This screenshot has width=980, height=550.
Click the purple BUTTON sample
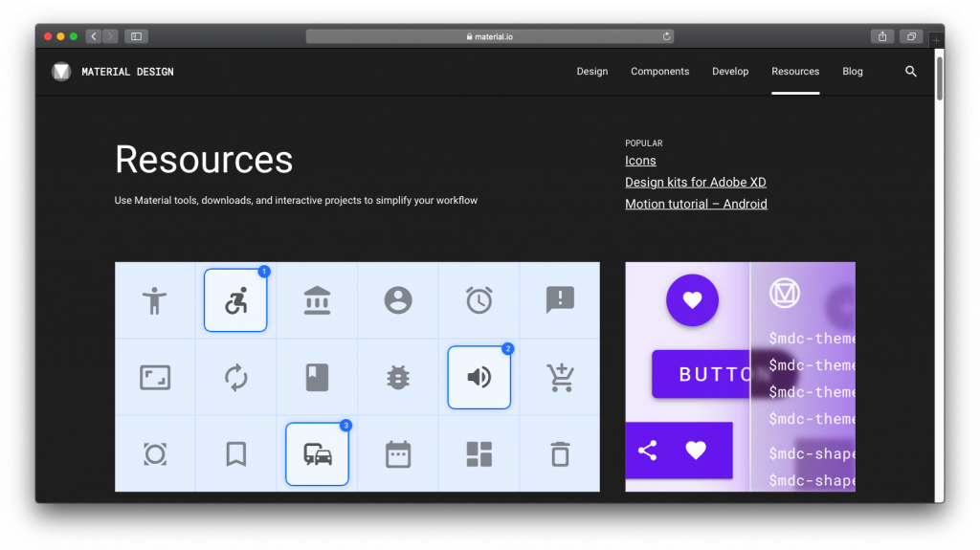click(x=701, y=374)
